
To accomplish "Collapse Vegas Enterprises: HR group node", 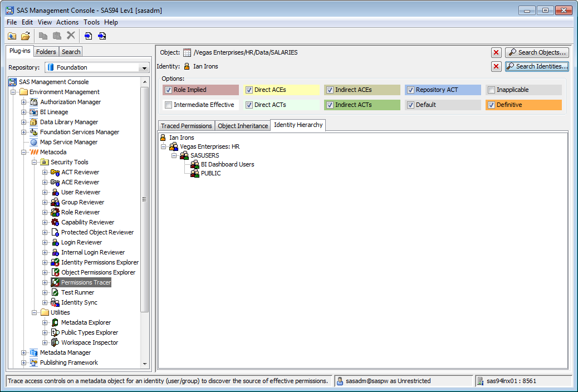I will pyautogui.click(x=164, y=147).
